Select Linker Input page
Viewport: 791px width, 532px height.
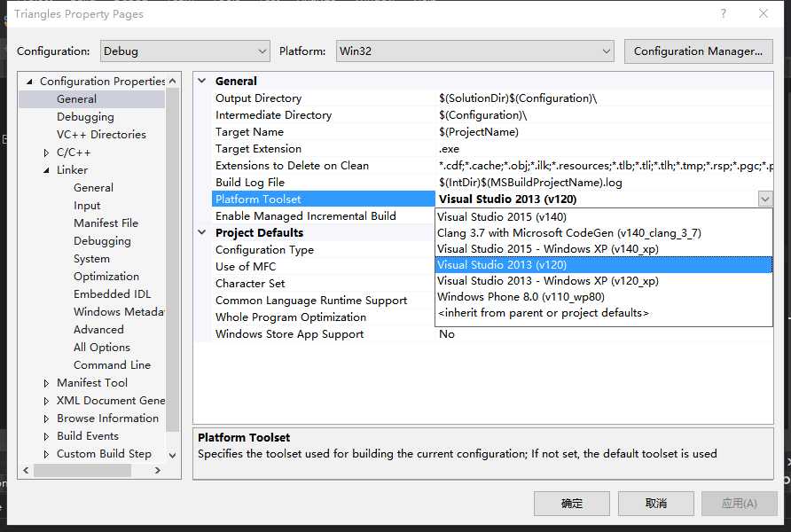click(87, 205)
